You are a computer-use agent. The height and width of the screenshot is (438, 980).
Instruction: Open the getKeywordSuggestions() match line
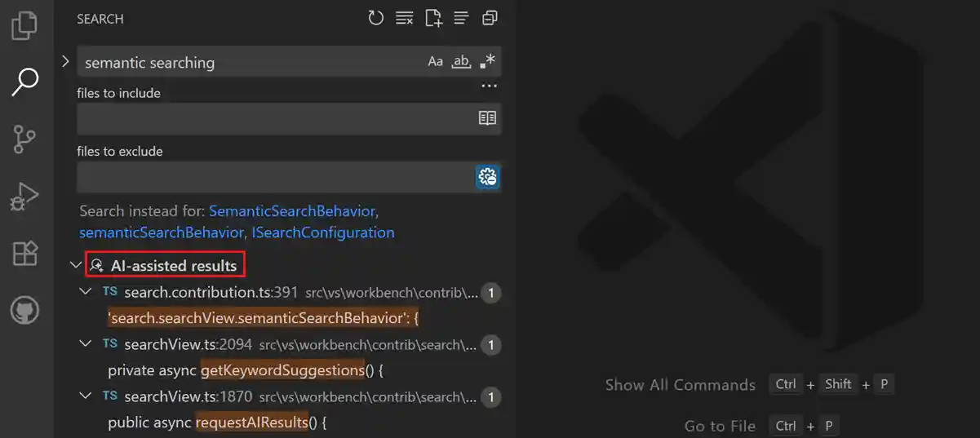pyautogui.click(x=246, y=370)
